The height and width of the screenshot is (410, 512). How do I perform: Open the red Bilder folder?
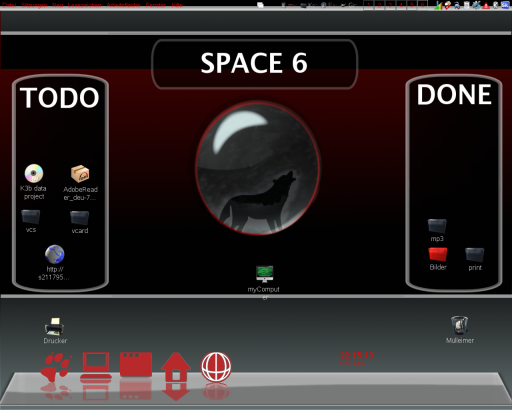(438, 255)
